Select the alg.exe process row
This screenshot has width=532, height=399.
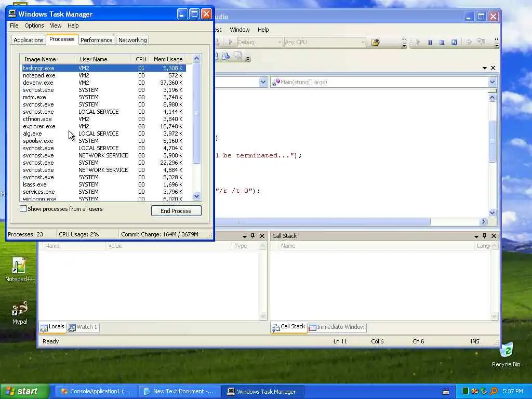103,134
